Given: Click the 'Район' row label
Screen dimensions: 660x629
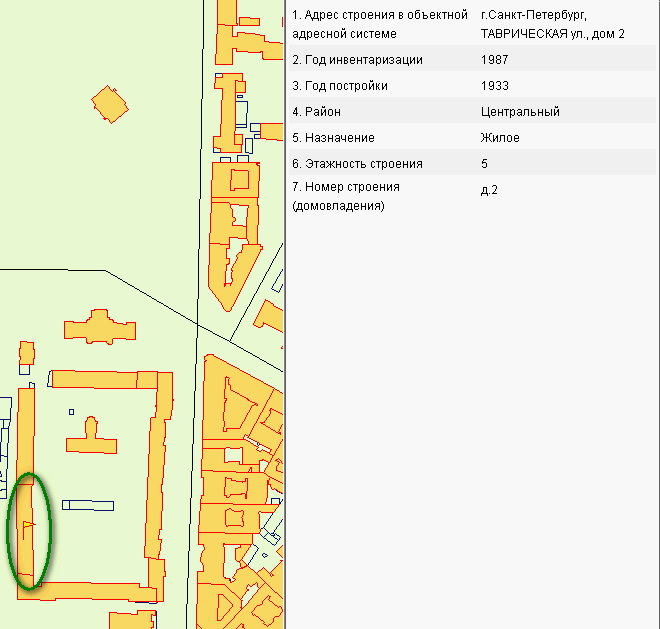Looking at the screenshot, I should (318, 112).
